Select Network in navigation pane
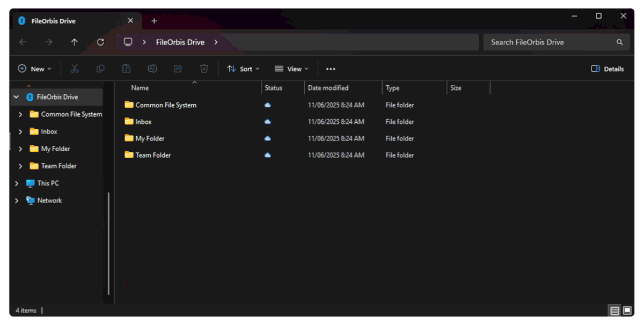Screen dimensions: 644x325 coord(49,200)
